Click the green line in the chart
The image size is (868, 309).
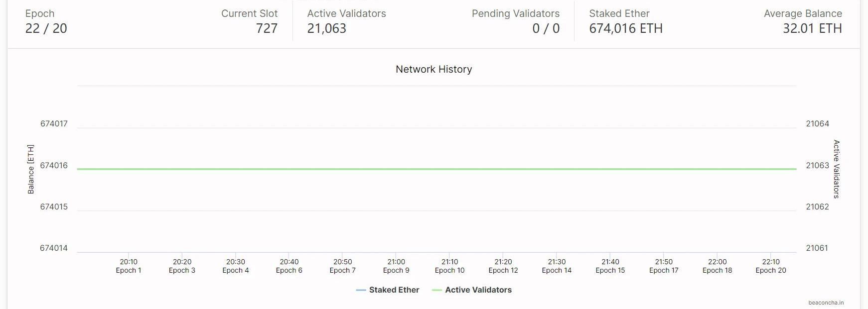coord(436,169)
